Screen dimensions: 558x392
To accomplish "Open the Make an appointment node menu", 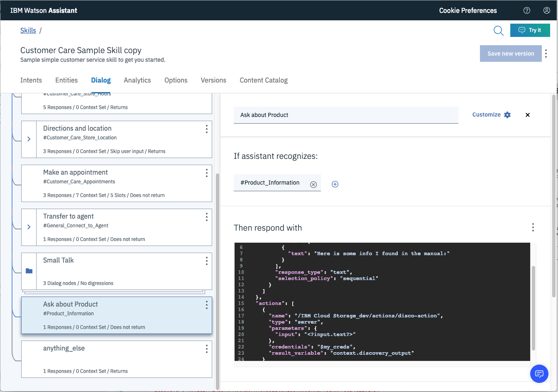I will (207, 173).
